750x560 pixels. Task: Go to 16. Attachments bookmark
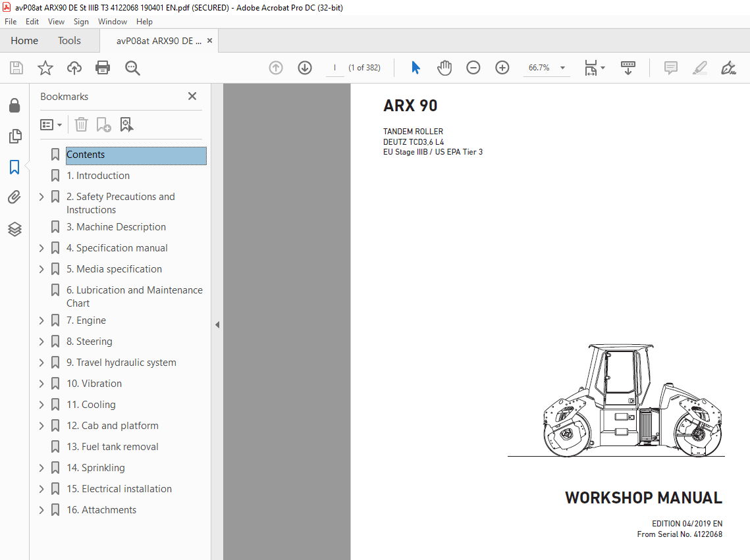coord(101,510)
